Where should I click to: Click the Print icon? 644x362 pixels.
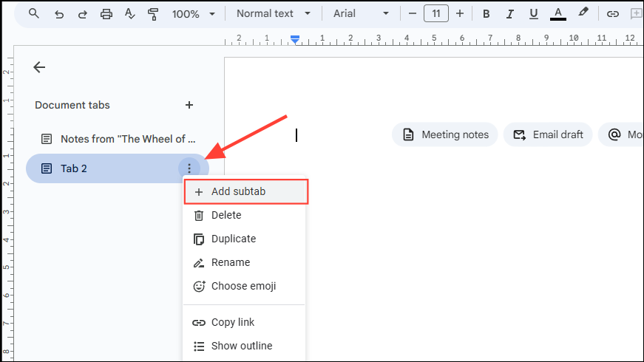click(x=106, y=13)
